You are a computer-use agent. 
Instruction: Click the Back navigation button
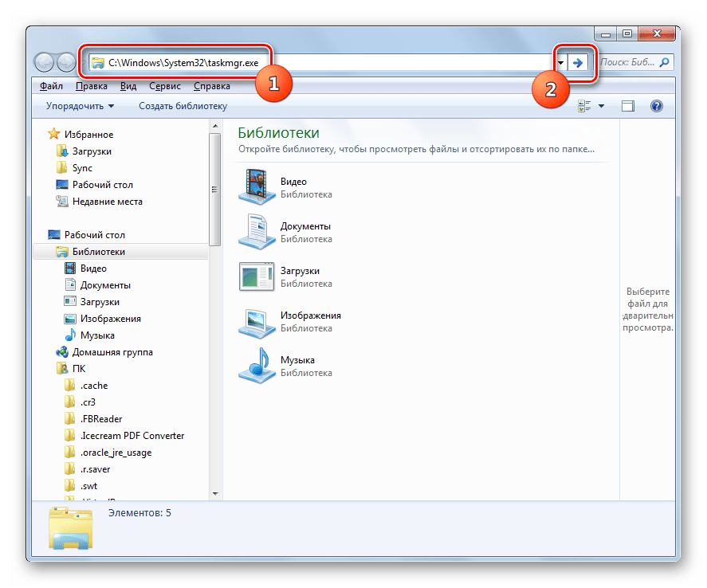pyautogui.click(x=44, y=62)
